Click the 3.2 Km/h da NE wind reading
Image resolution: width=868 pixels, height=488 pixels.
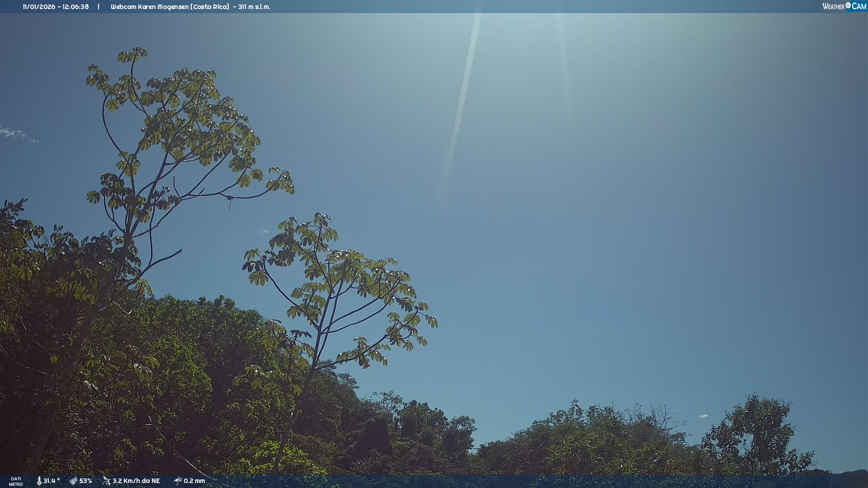136,481
